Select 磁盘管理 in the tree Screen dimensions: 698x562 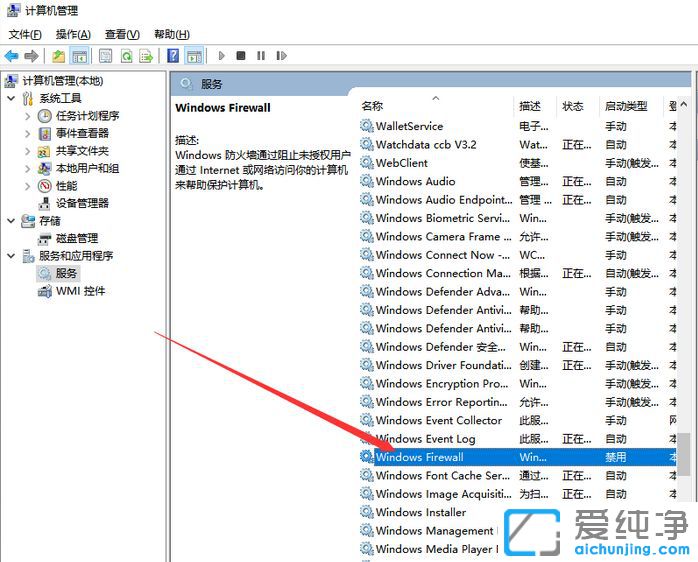point(76,238)
